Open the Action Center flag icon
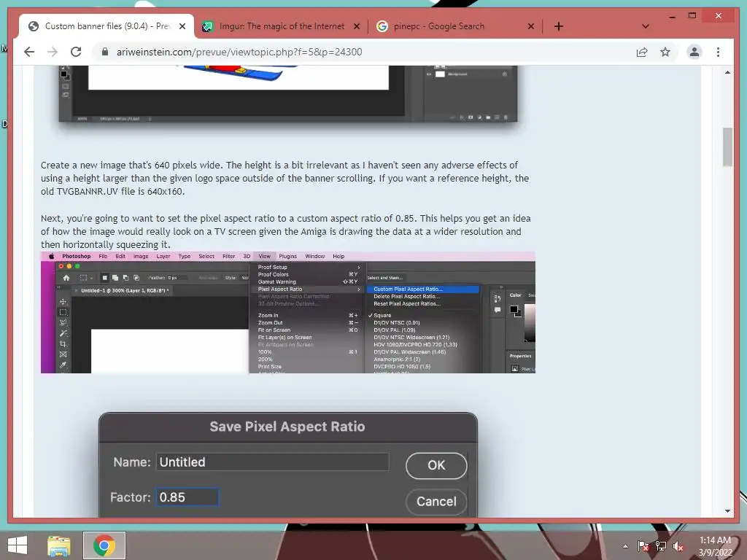This screenshot has height=560, width=747. (x=643, y=546)
